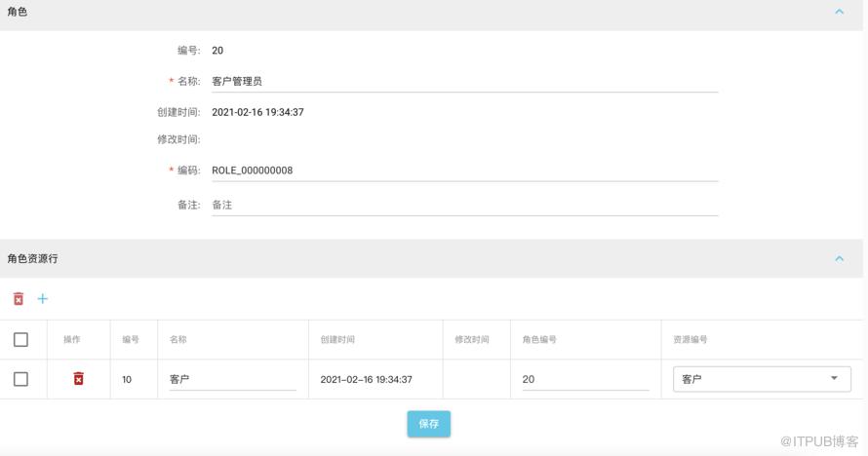This screenshot has height=456, width=868.
Task: Click the 角色资源行 section title
Action: coord(32,258)
